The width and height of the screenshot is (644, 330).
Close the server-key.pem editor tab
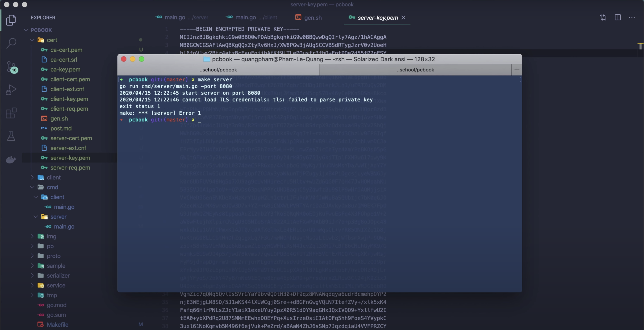pos(403,17)
